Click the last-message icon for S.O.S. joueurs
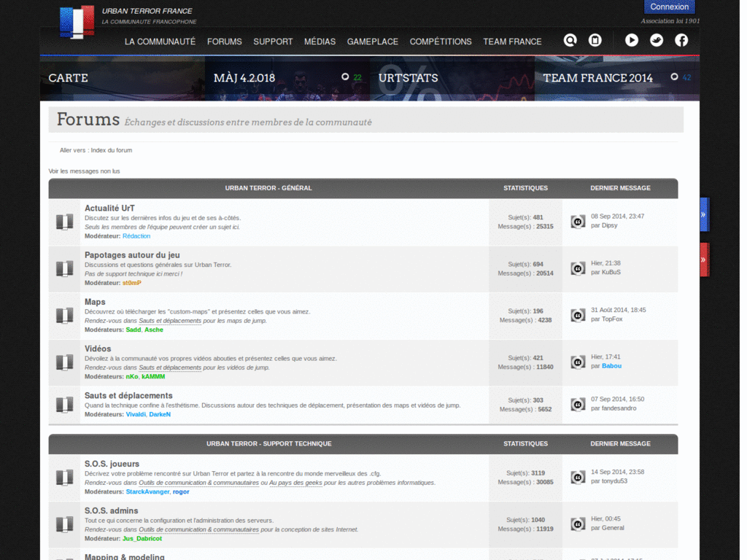The height and width of the screenshot is (560, 747). pyautogui.click(x=578, y=477)
